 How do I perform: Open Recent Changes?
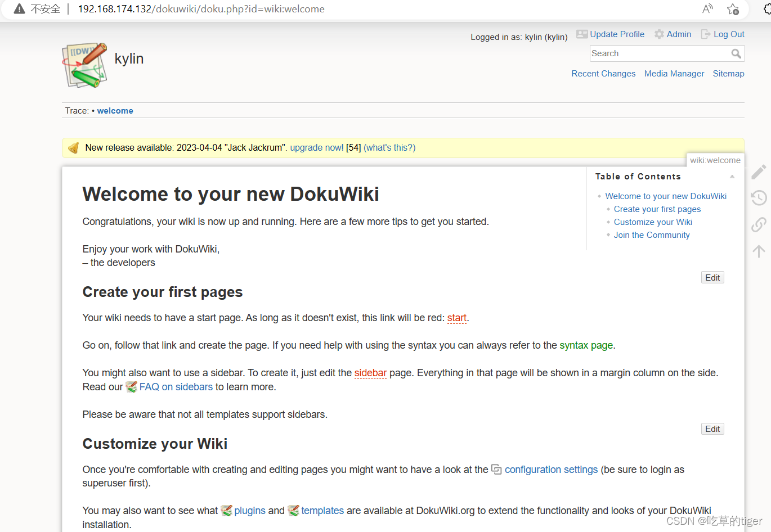(603, 74)
